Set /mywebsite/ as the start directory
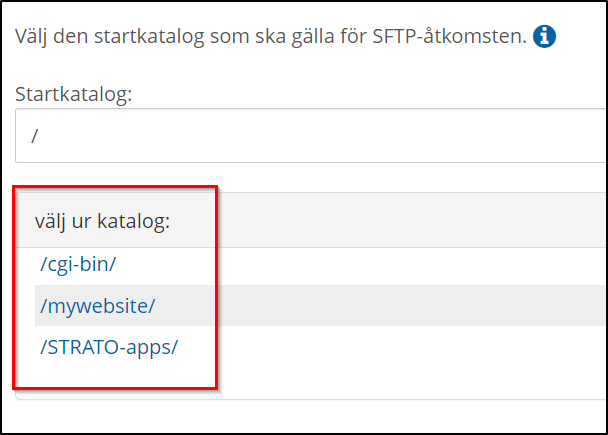This screenshot has height=435, width=608. tap(98, 306)
